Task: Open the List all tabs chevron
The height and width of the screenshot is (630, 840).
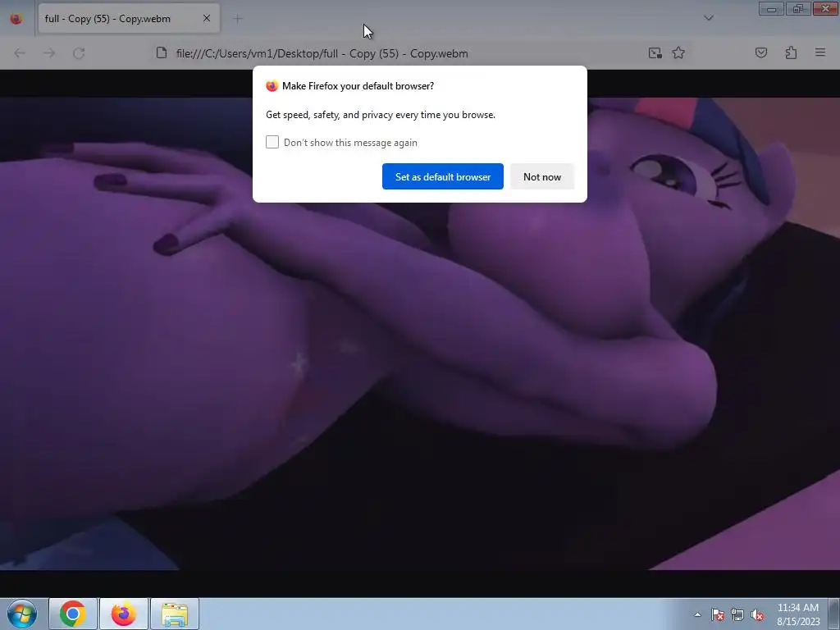Action: pos(708,18)
